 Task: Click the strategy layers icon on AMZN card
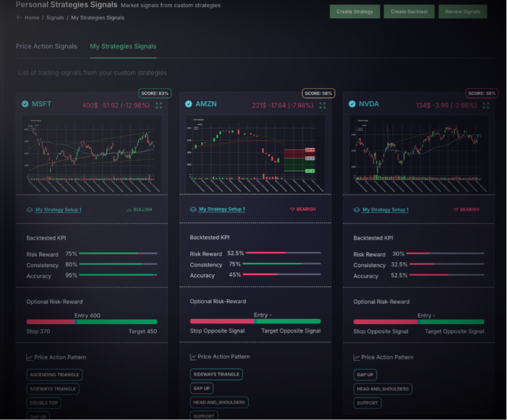(x=193, y=210)
